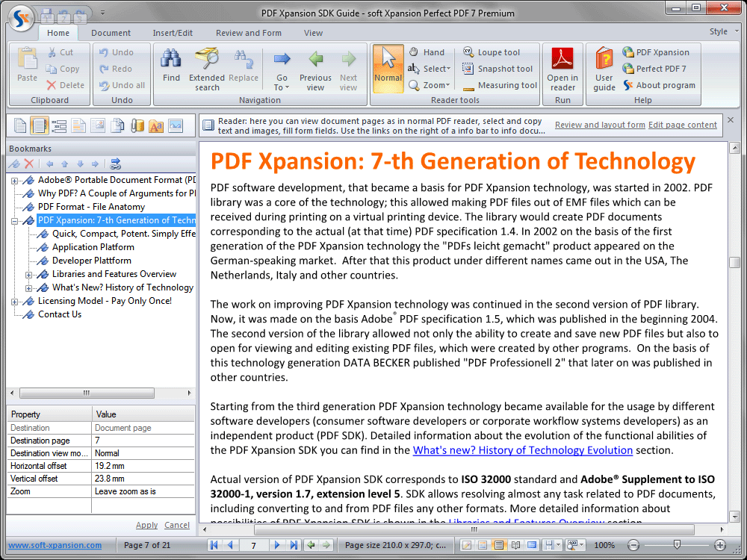Screen dimensions: 747x560
Task: Expand the Adobe Portable Document Format bookmark
Action: (x=15, y=181)
